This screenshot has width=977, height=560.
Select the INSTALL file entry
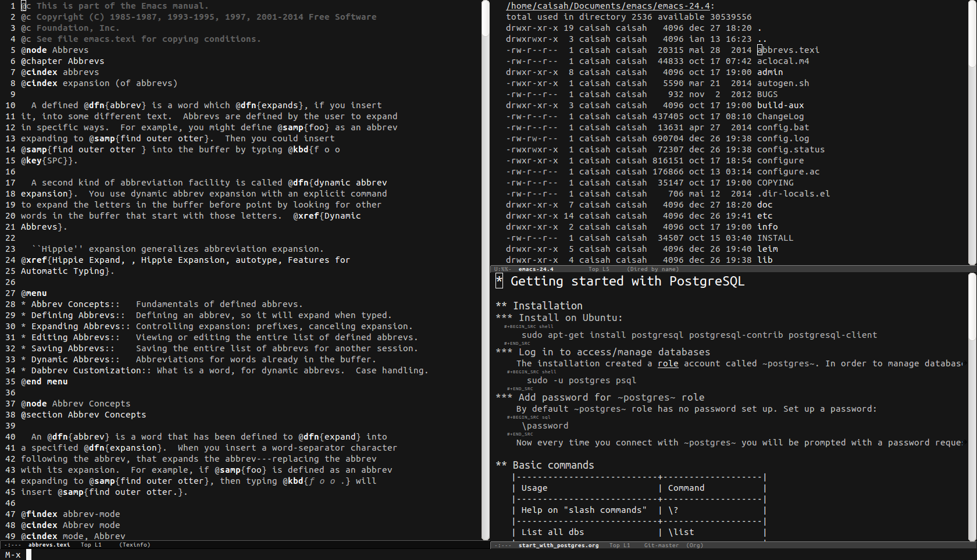tap(775, 238)
